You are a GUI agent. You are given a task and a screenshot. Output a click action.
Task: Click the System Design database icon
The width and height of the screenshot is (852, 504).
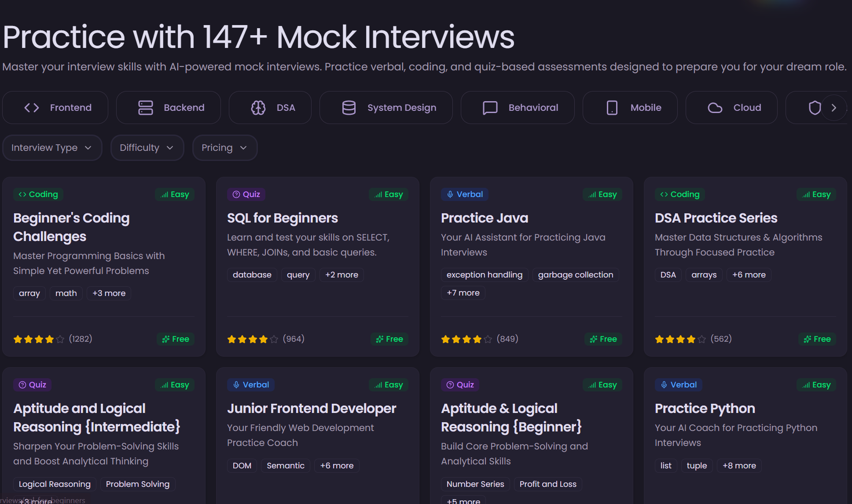point(349,107)
